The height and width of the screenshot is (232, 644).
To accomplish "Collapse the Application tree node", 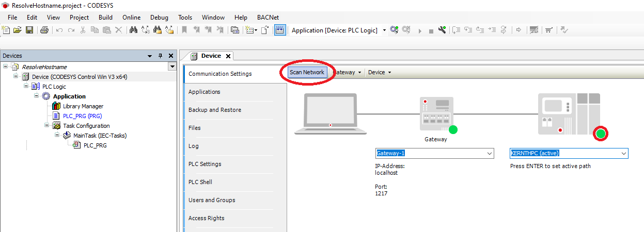I will coord(37,96).
